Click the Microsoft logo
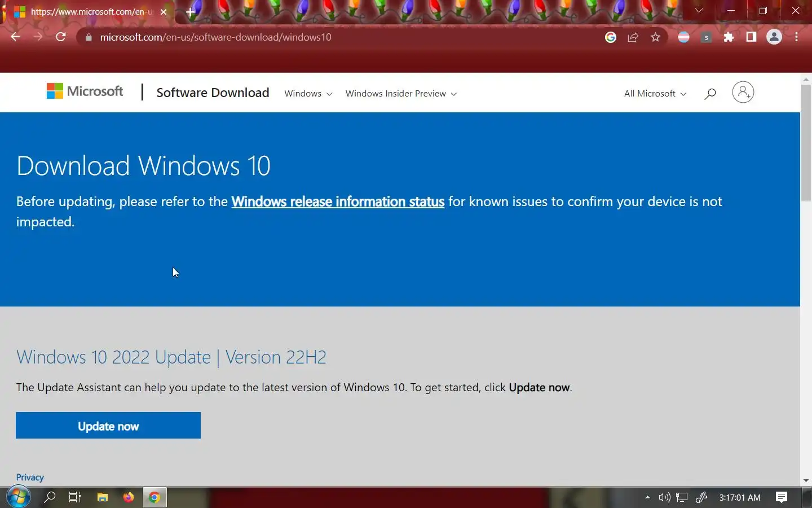This screenshot has height=508, width=812. [85, 91]
